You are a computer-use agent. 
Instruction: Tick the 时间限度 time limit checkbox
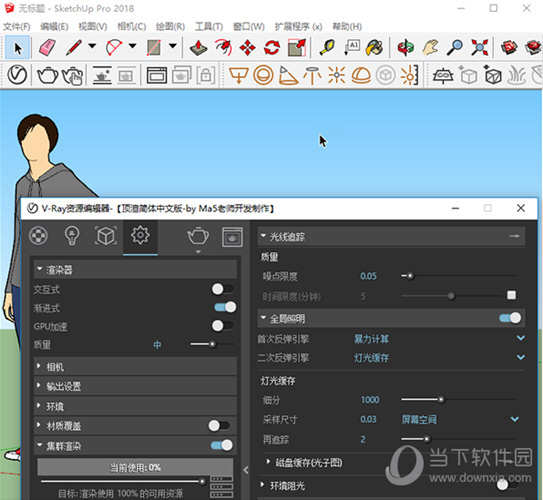[x=511, y=295]
